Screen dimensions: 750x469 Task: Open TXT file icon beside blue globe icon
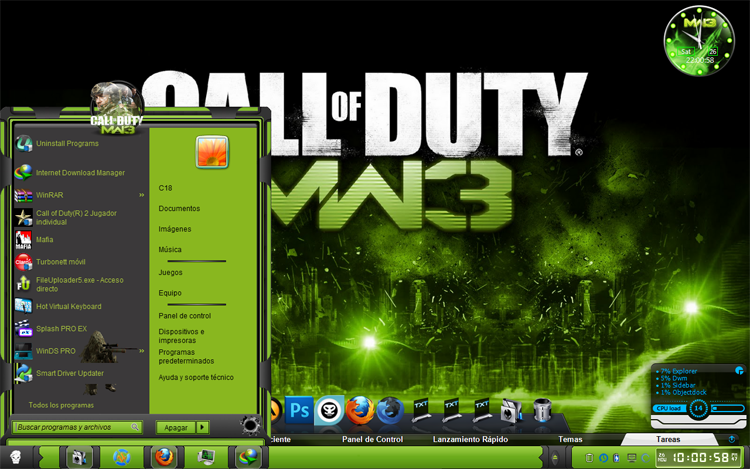(421, 410)
